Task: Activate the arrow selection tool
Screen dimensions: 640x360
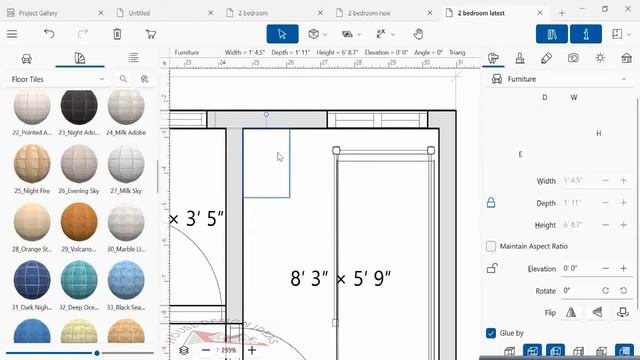Action: click(282, 34)
